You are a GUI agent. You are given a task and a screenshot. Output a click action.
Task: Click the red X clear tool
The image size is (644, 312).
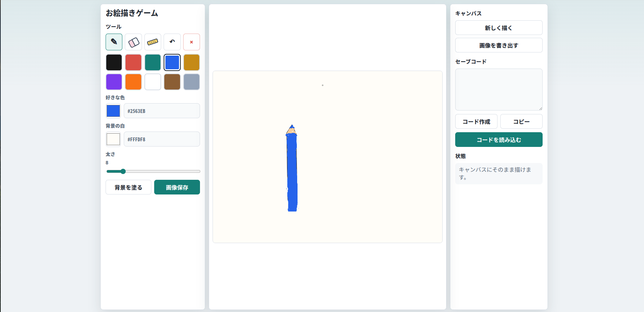tap(192, 42)
